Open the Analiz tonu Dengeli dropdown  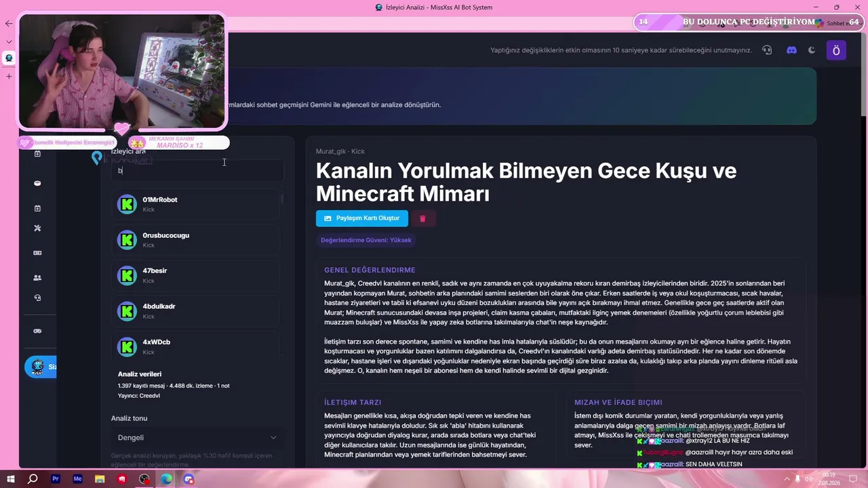197,437
